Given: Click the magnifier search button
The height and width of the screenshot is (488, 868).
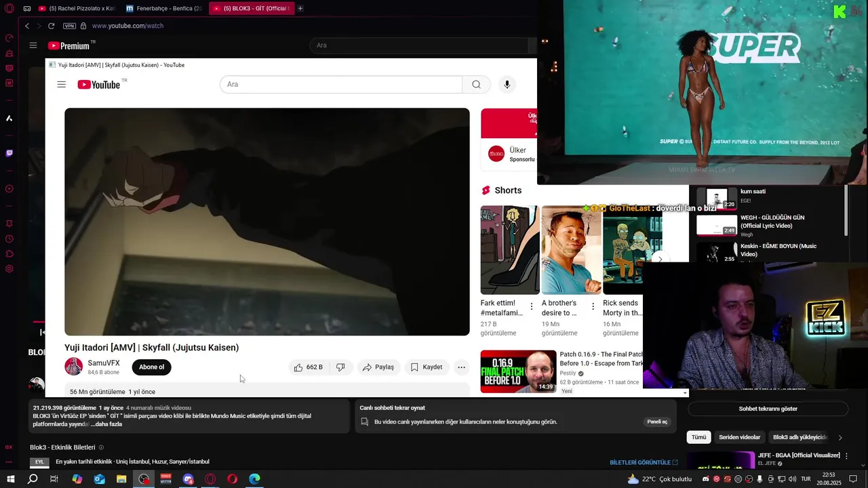Looking at the screenshot, I should pos(476,85).
